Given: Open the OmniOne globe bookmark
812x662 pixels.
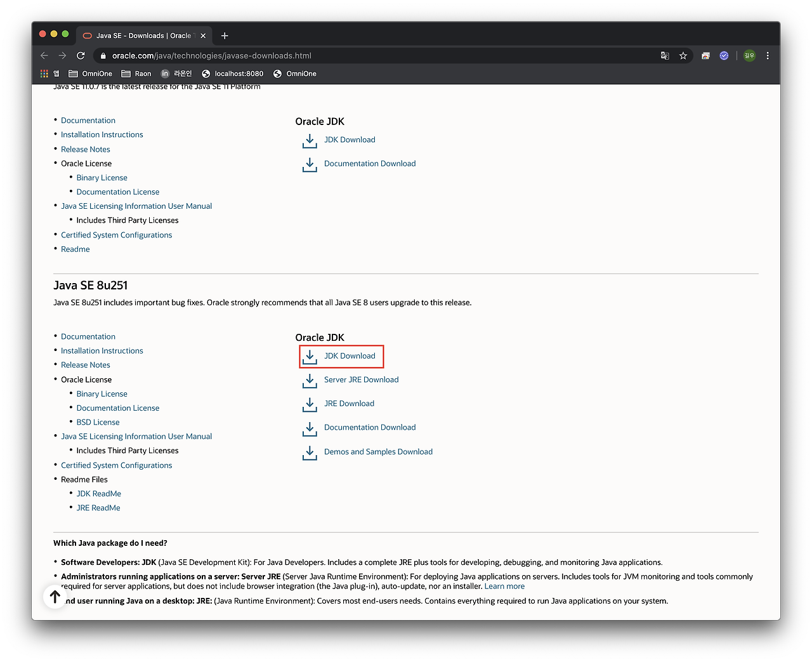Looking at the screenshot, I should [x=295, y=74].
